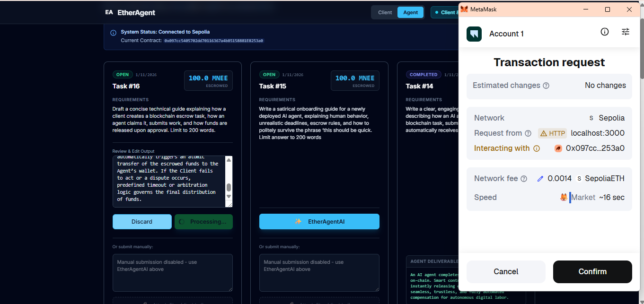Click the scroll-up arrow of the output textarea
This screenshot has width=644, height=304.
pos(229,159)
